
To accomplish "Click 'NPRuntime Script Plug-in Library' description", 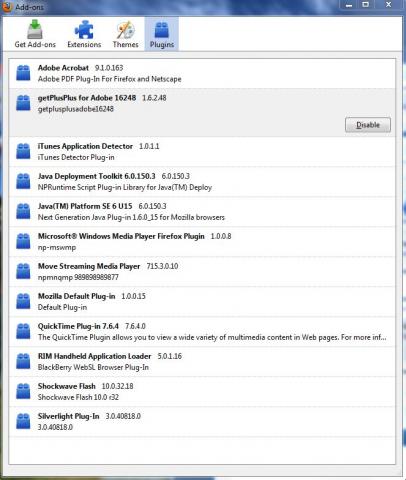I will point(125,188).
